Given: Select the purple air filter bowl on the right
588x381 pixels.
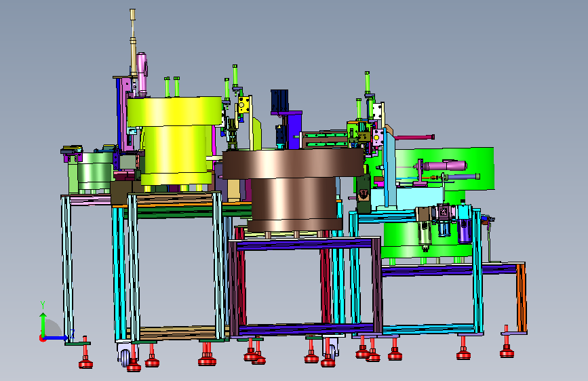Looking at the screenshot, I should click(465, 230).
